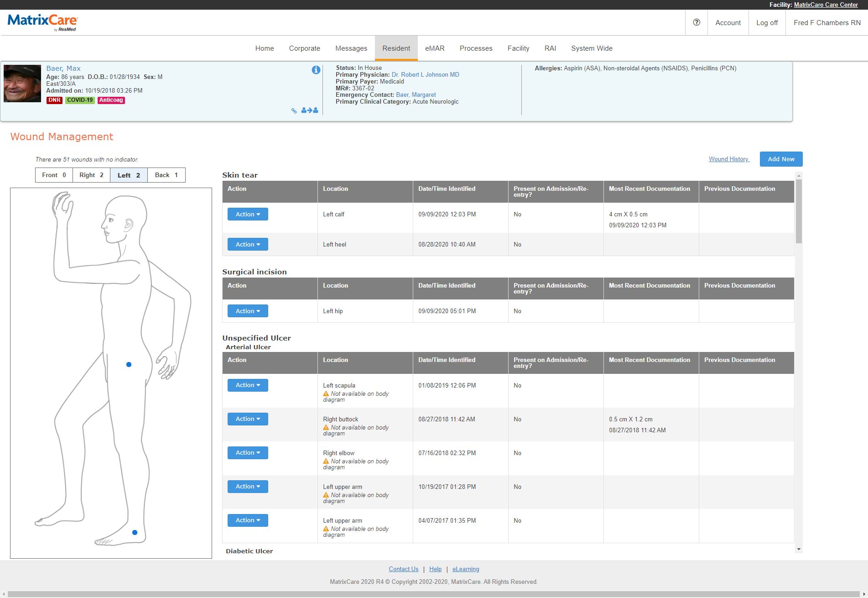Screen dimensions: 868x598
Task: Click the DNR badge
Action: [x=54, y=100]
